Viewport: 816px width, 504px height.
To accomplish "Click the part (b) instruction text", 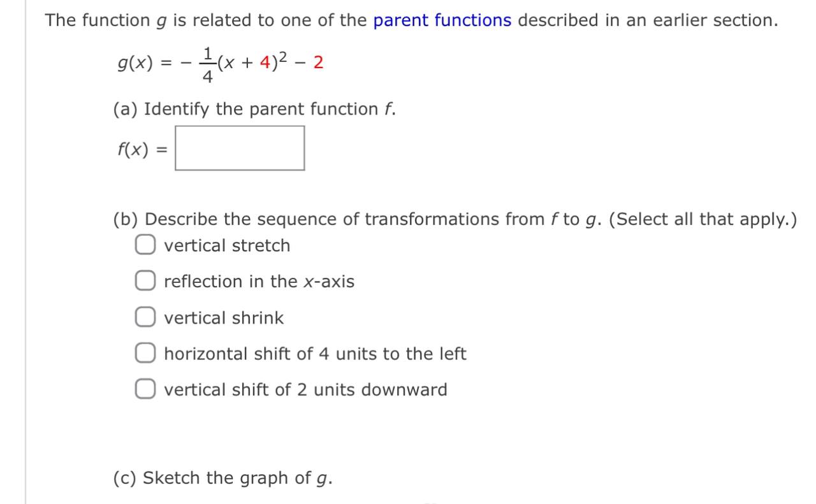I will (357, 219).
